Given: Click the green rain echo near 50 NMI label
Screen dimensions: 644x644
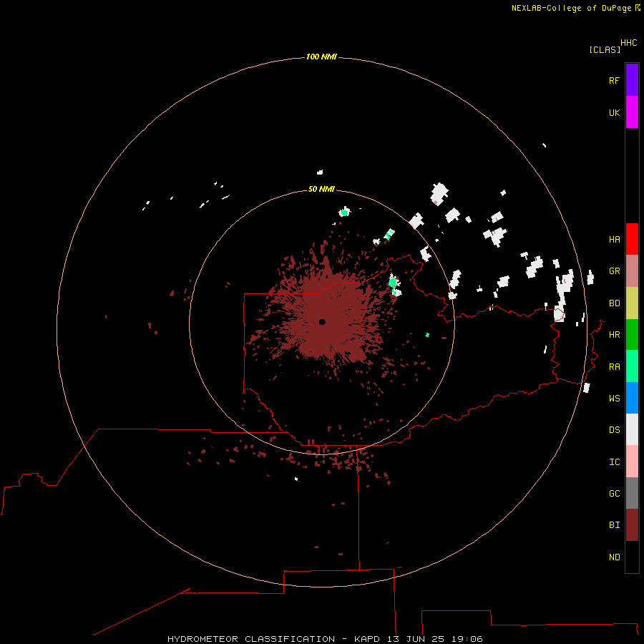Looking at the screenshot, I should 344,213.
